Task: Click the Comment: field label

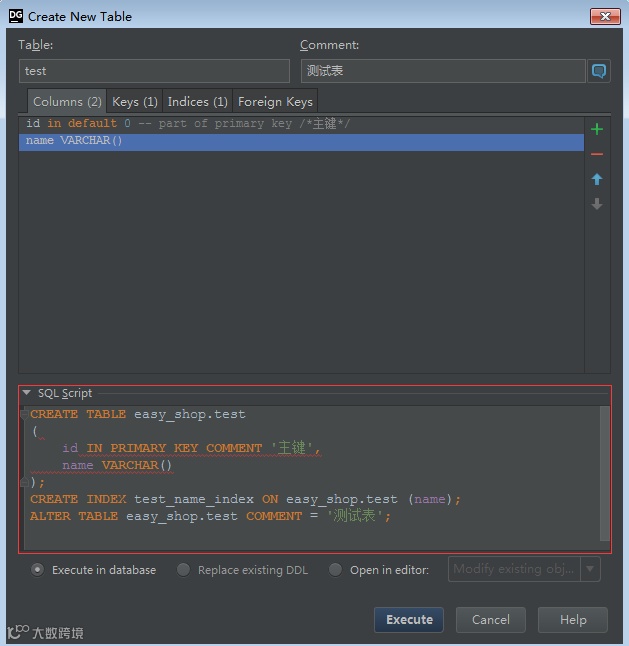Action: pyautogui.click(x=330, y=44)
